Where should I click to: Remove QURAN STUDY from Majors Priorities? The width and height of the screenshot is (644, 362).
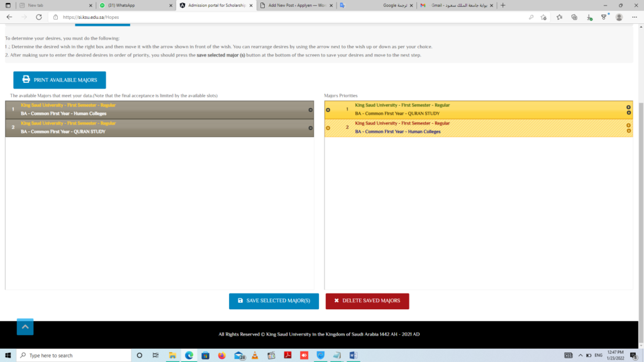point(328,110)
